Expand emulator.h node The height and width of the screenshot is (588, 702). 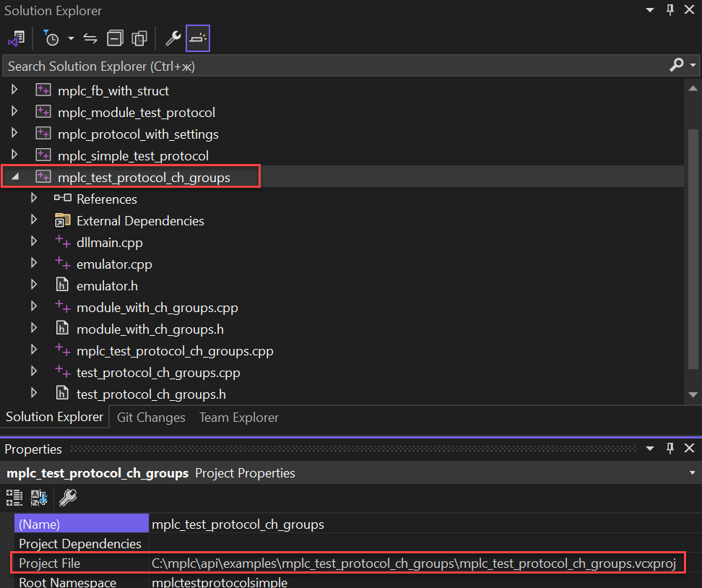pyautogui.click(x=33, y=285)
